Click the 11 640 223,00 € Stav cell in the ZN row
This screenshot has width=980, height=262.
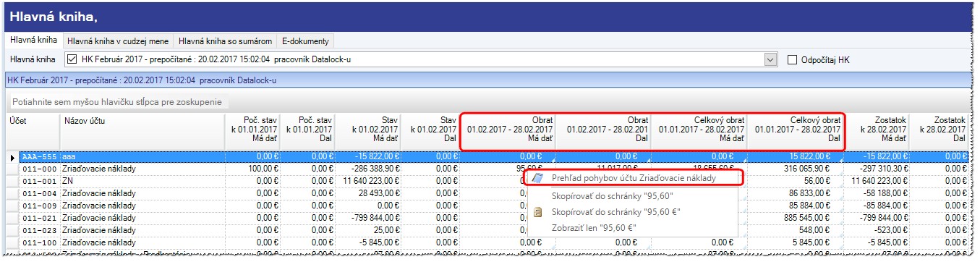coord(367,181)
